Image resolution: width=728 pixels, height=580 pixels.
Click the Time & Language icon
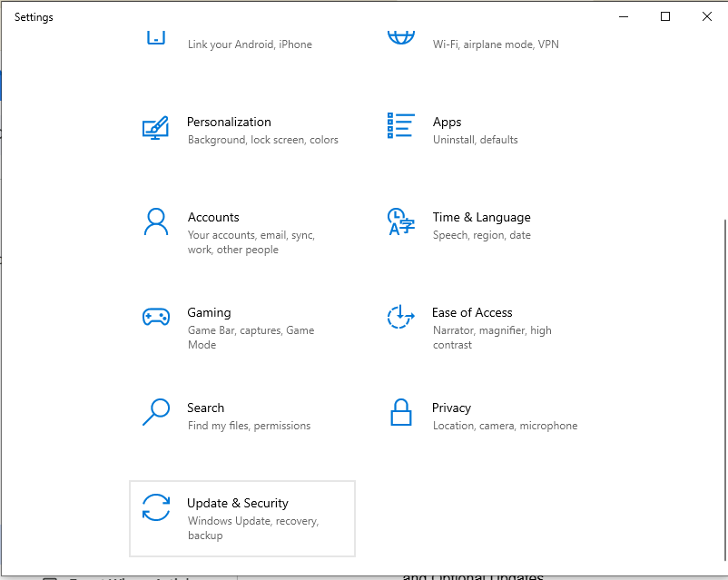(x=400, y=221)
